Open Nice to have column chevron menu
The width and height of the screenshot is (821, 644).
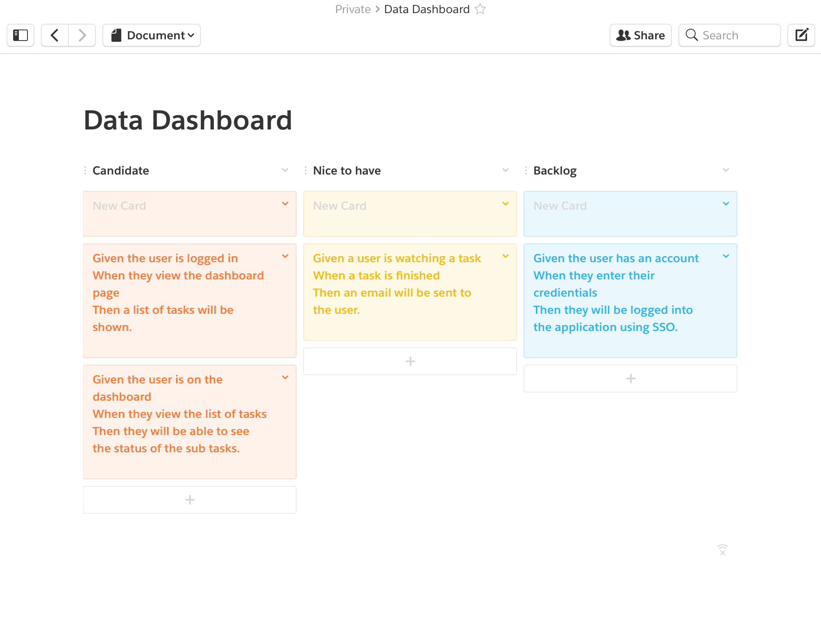coord(506,170)
